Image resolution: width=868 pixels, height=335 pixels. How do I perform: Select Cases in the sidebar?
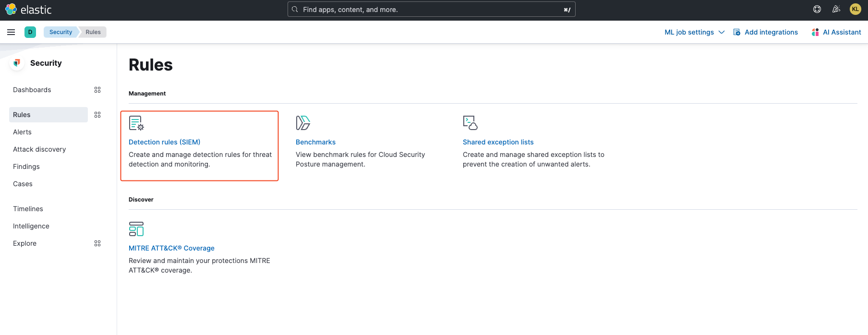coord(23,184)
